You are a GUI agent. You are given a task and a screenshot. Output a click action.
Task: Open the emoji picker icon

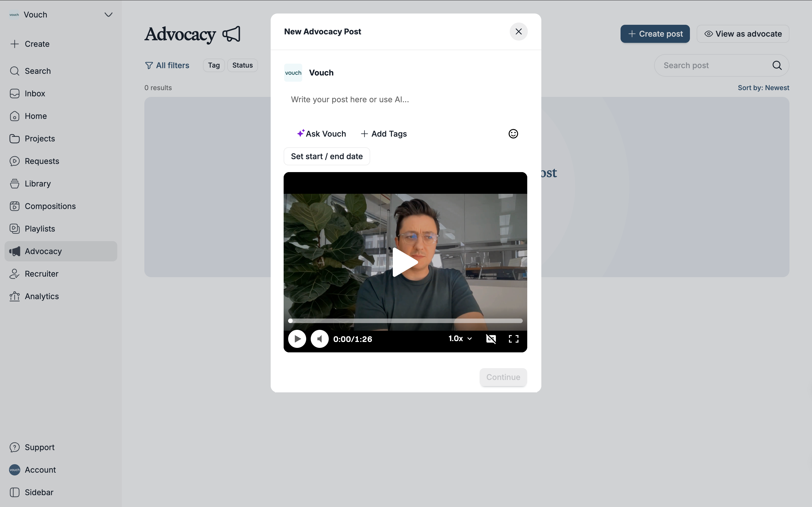[513, 134]
